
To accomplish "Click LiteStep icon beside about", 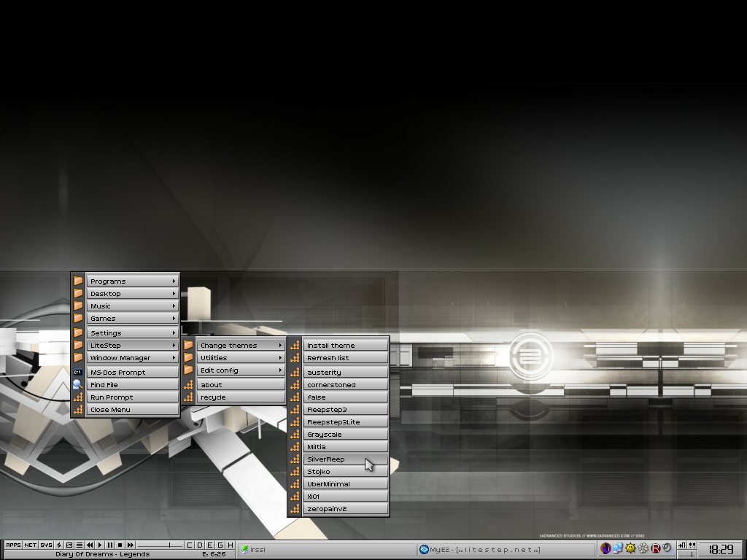I will [x=188, y=385].
